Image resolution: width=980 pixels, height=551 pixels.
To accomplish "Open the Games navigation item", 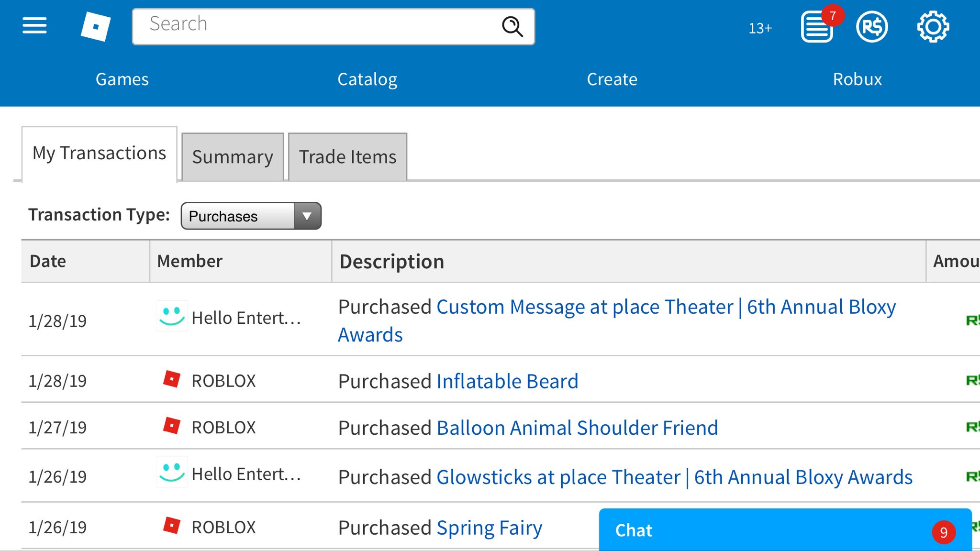I will click(122, 79).
